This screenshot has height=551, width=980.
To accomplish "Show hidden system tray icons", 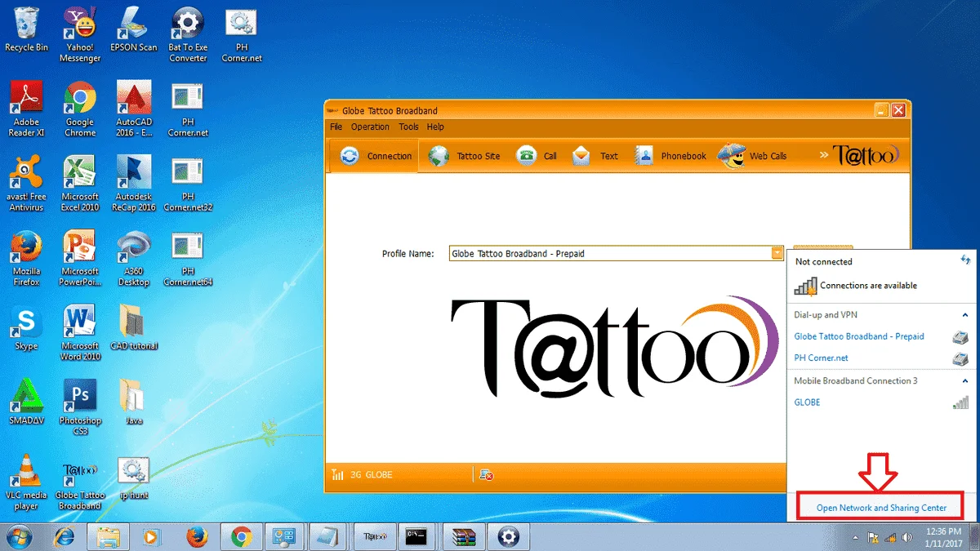I will tap(856, 537).
